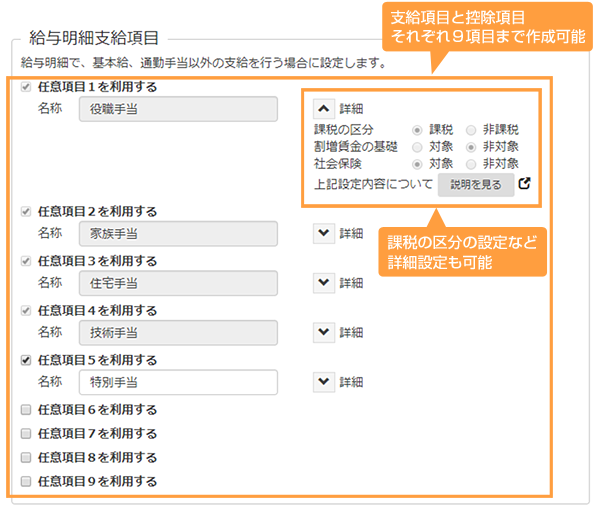Select 対象 radio for 社会保険

[x=417, y=164]
